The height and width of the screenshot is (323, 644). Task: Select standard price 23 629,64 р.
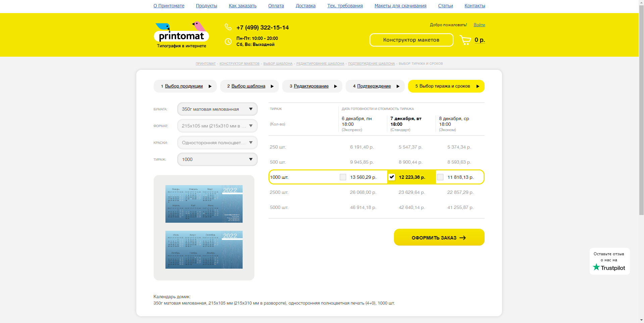click(x=412, y=192)
